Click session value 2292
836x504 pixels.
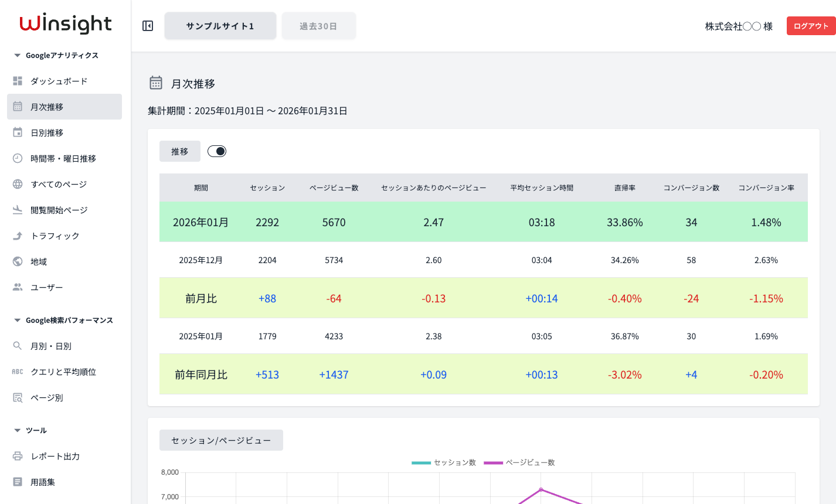[267, 222]
